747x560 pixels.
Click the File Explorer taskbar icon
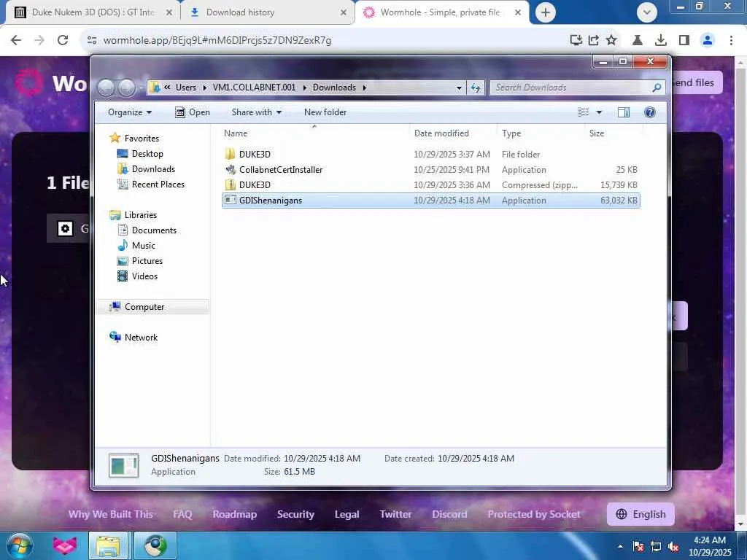tap(108, 545)
